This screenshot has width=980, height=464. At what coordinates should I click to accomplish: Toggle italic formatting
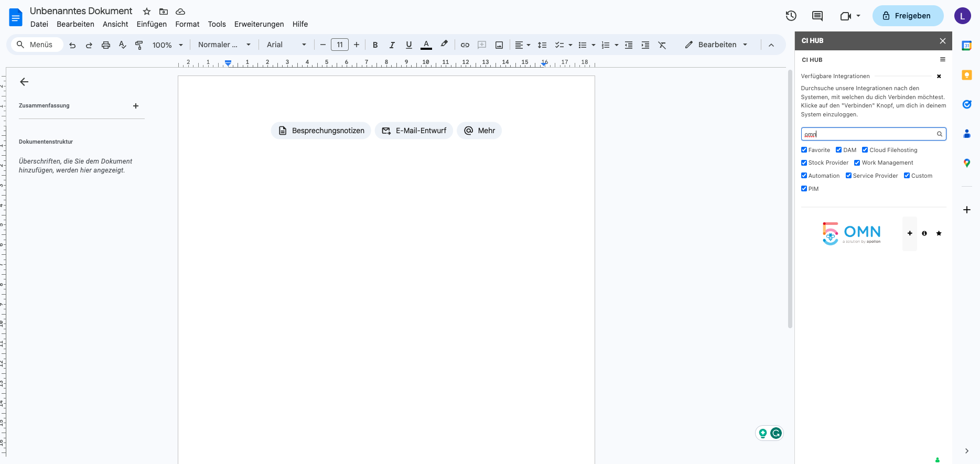pos(392,45)
